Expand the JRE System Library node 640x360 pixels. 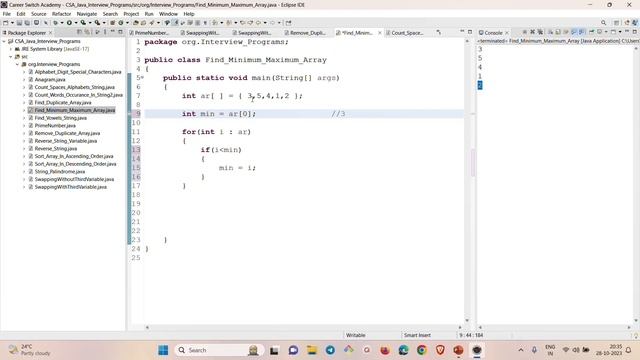11,49
